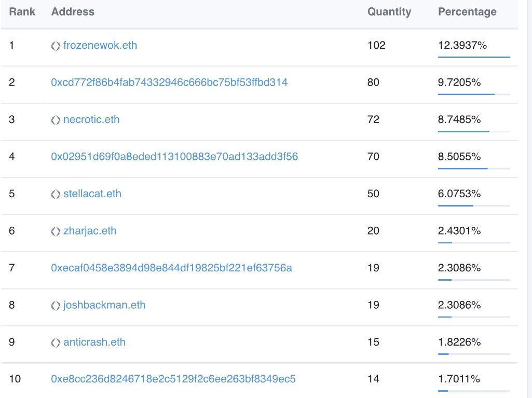Image resolution: width=532 pixels, height=398 pixels.
Task: Click rank number 10
Action: [x=15, y=379]
